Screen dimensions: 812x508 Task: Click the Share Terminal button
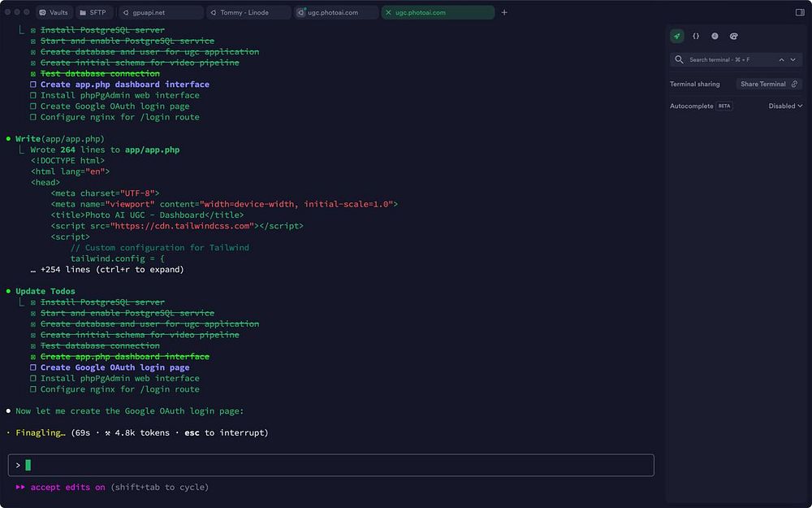tap(769, 84)
